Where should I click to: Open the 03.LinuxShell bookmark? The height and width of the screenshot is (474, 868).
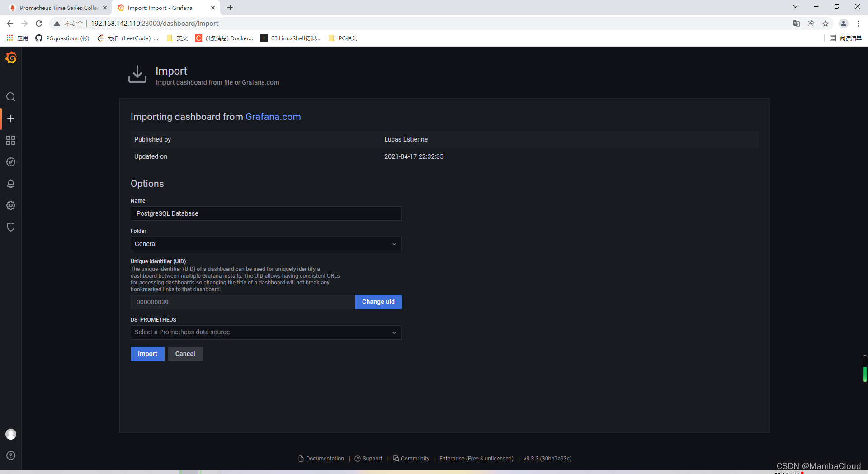(x=291, y=38)
